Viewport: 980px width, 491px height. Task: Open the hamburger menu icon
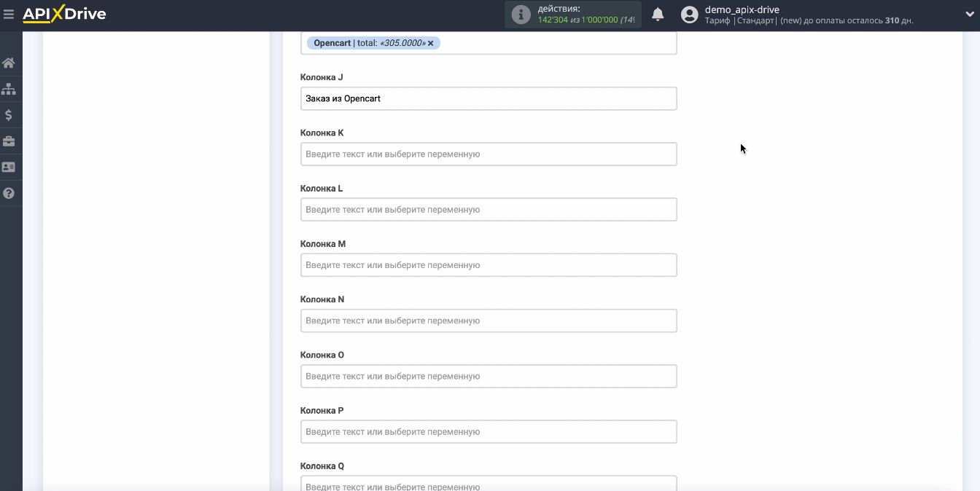coord(9,14)
